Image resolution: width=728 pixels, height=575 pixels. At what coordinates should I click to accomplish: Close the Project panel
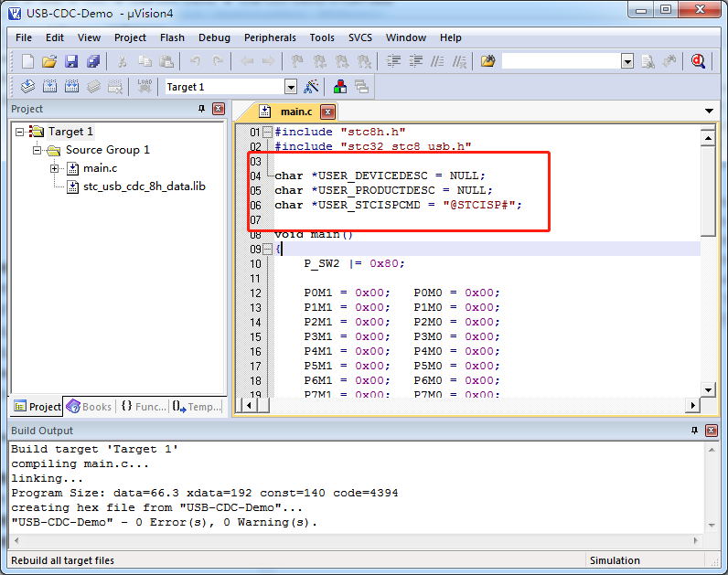pyautogui.click(x=219, y=109)
